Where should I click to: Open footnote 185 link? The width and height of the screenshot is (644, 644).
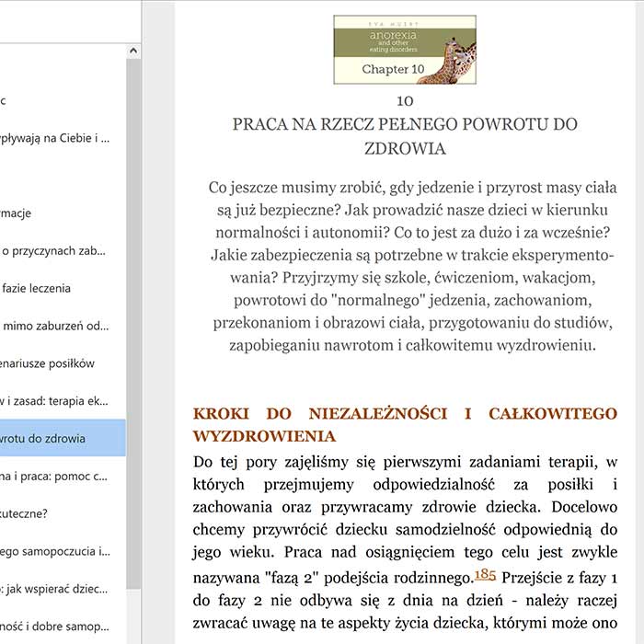(485, 575)
